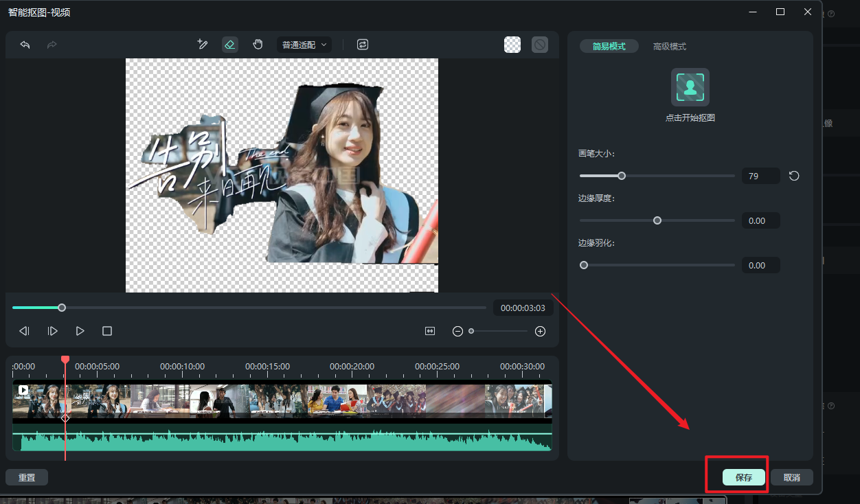This screenshot has width=860, height=504.
Task: Click the undo arrow icon
Action: pos(25,45)
